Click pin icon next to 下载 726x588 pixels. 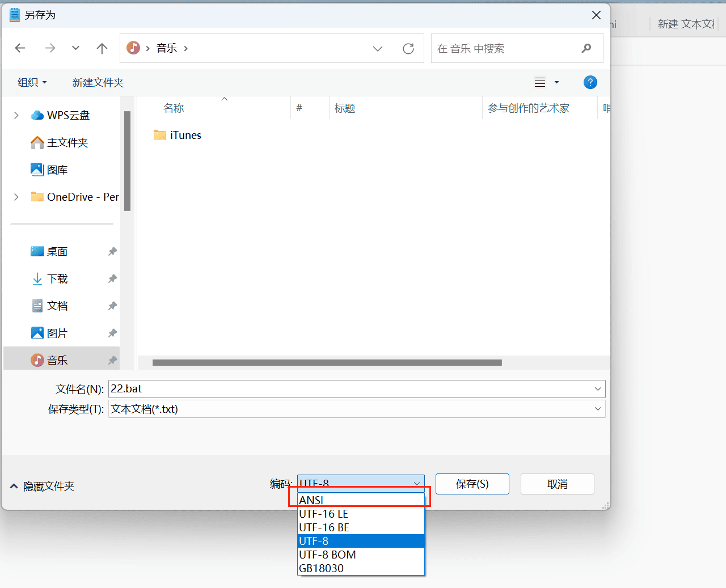112,278
